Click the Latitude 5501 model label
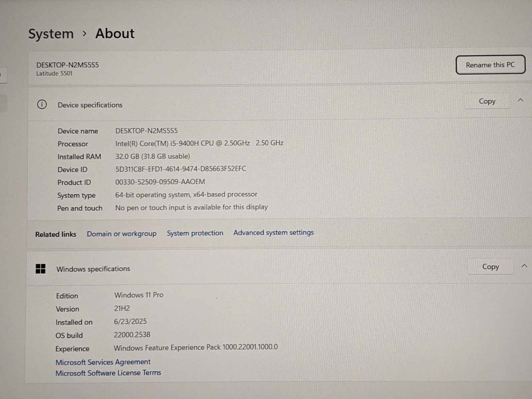 54,73
